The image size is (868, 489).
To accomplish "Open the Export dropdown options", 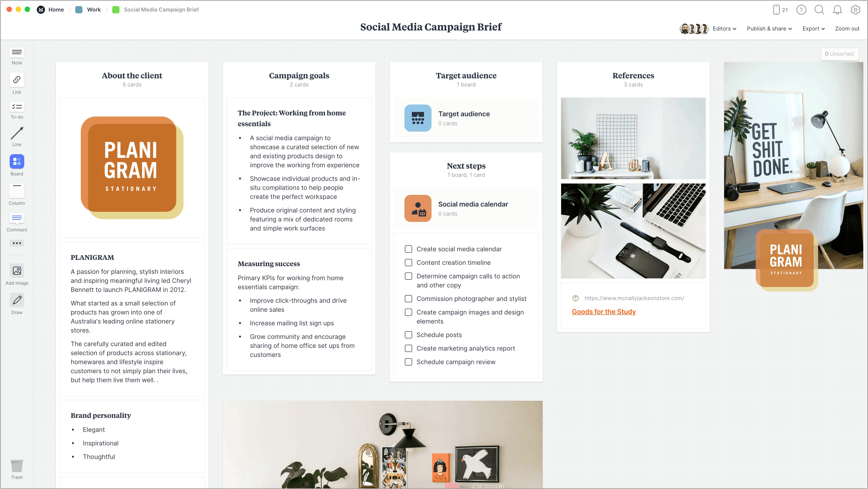I will point(812,28).
